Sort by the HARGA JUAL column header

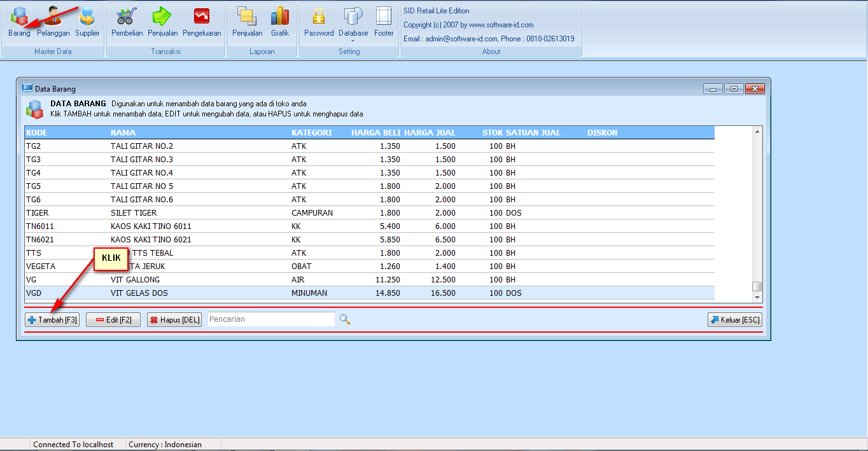(x=430, y=133)
